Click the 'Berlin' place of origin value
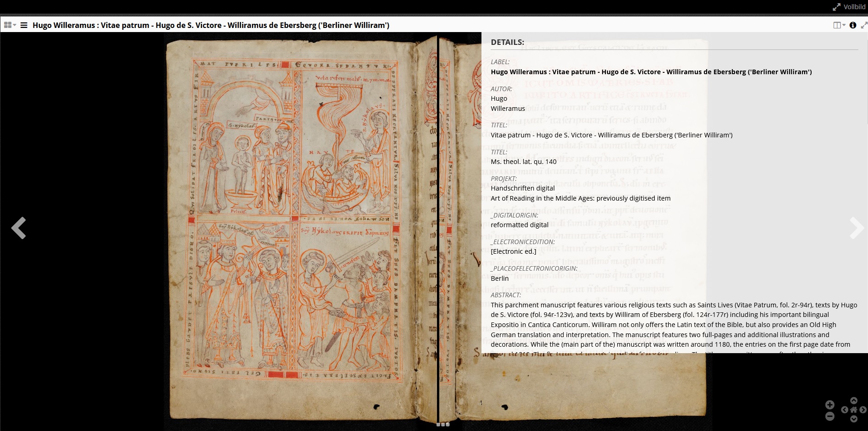 point(500,278)
